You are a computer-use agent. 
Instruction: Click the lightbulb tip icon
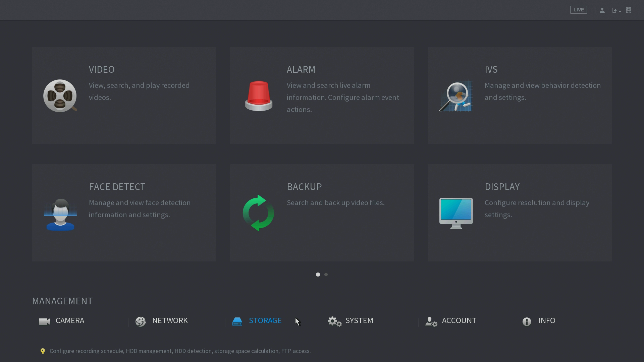(43, 351)
